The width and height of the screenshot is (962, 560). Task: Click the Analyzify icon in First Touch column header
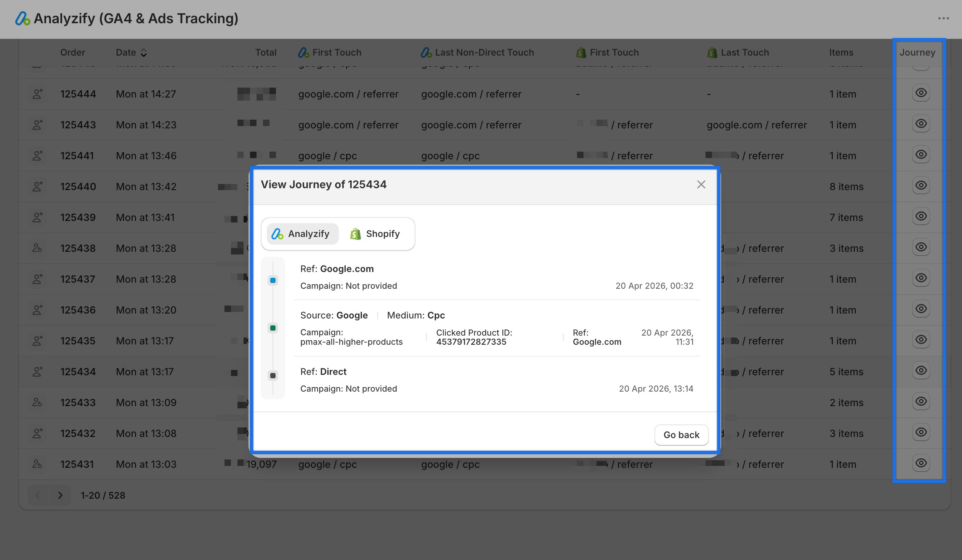click(x=303, y=52)
